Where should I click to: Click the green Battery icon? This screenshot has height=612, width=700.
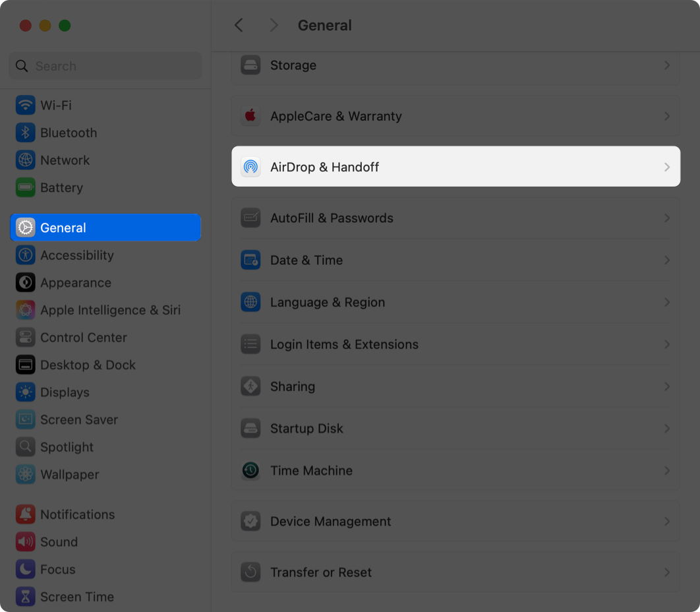pos(26,187)
